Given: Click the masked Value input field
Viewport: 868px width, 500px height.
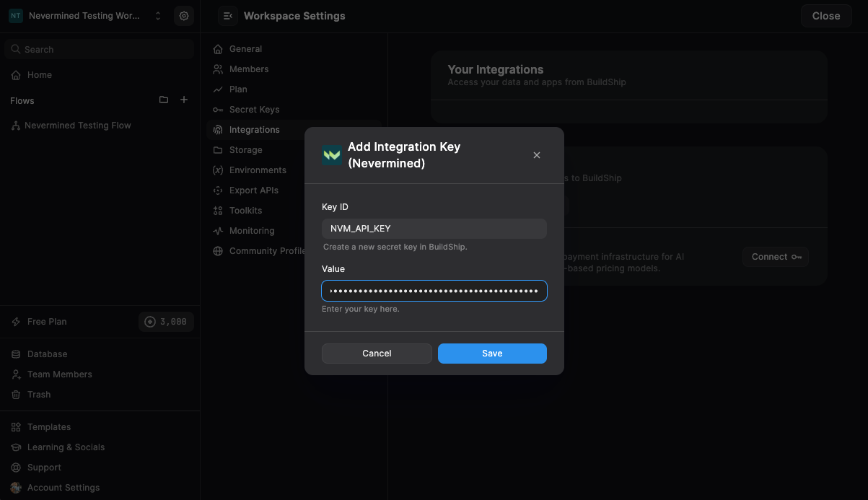Looking at the screenshot, I should tap(434, 290).
